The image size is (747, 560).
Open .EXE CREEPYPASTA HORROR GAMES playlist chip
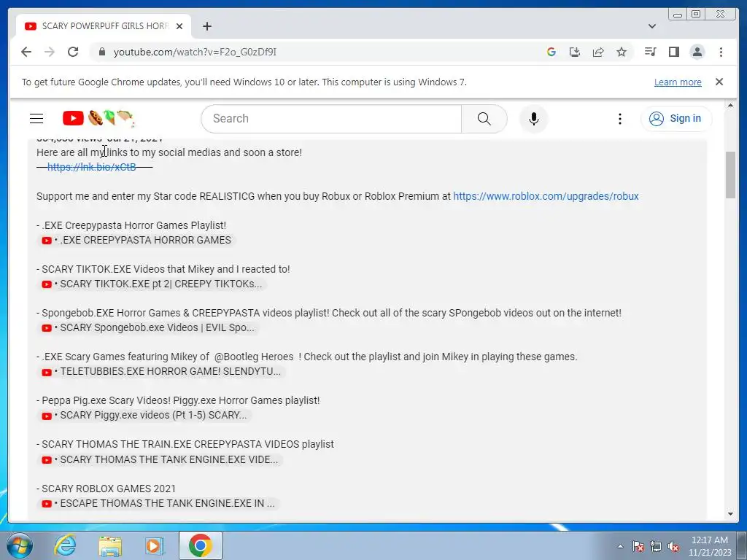[136, 240]
